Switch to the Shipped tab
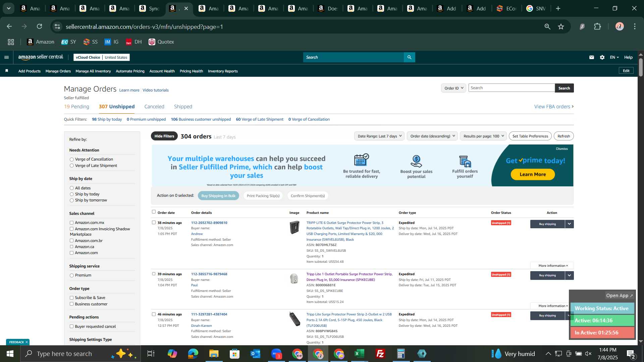The width and height of the screenshot is (644, 362). pos(183,107)
